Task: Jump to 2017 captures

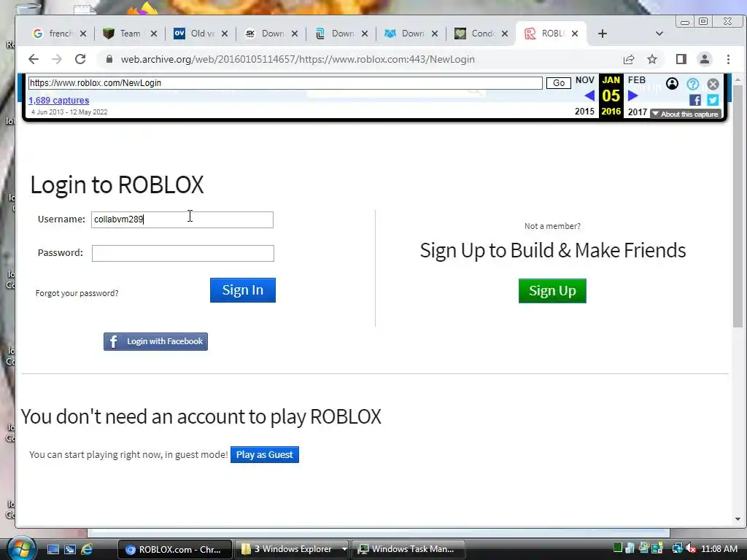Action: pos(638,112)
